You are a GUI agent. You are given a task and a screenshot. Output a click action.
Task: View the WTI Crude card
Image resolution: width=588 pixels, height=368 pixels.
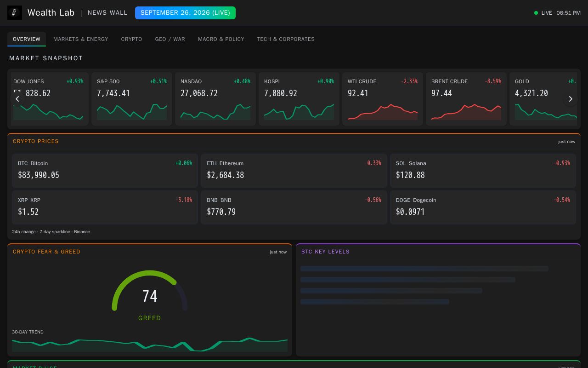click(383, 99)
